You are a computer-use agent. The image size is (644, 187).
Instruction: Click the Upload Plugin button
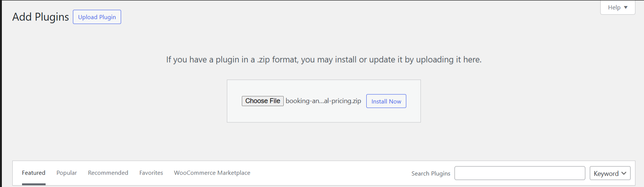tap(97, 17)
